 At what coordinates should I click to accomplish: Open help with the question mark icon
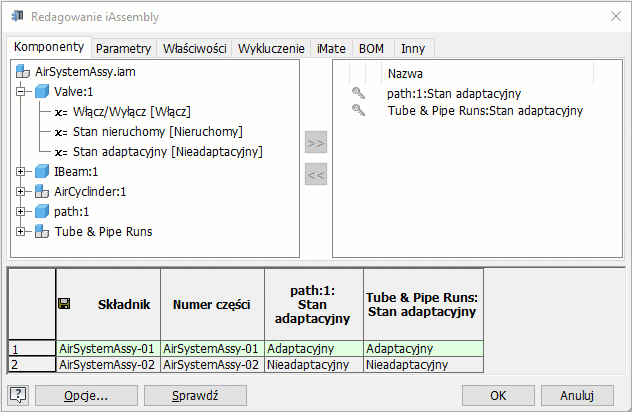18,395
